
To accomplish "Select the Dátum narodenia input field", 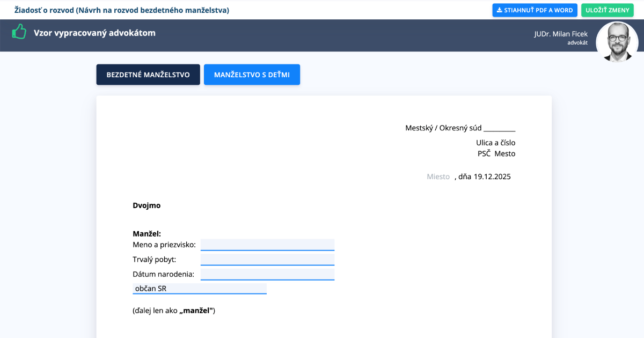I will (267, 274).
